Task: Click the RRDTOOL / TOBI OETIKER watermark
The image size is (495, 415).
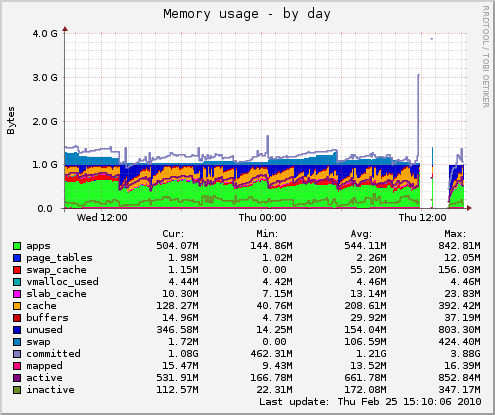Action: 486,56
